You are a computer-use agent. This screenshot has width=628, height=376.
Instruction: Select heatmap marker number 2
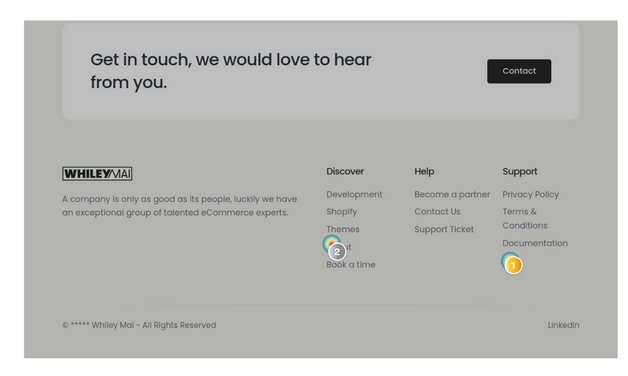pyautogui.click(x=337, y=252)
